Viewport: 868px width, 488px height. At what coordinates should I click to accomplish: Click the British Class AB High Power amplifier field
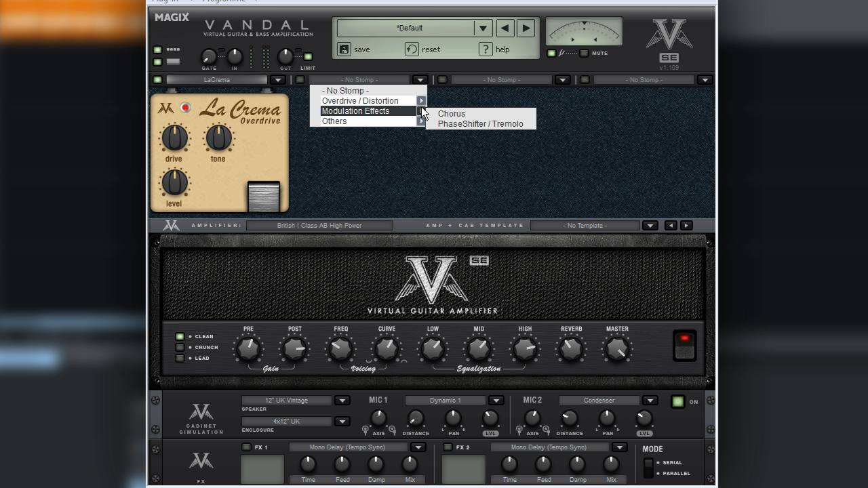pos(319,225)
